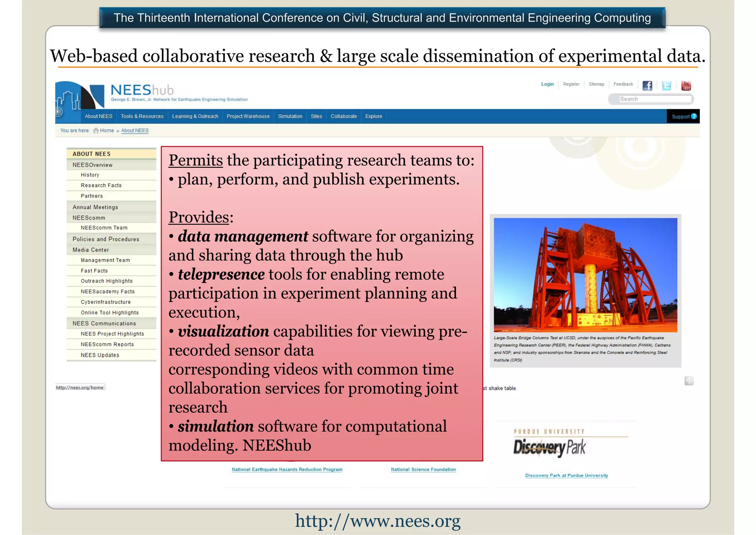Select Media Center in sidebar
Screen dimensions: 756x535
[111, 250]
